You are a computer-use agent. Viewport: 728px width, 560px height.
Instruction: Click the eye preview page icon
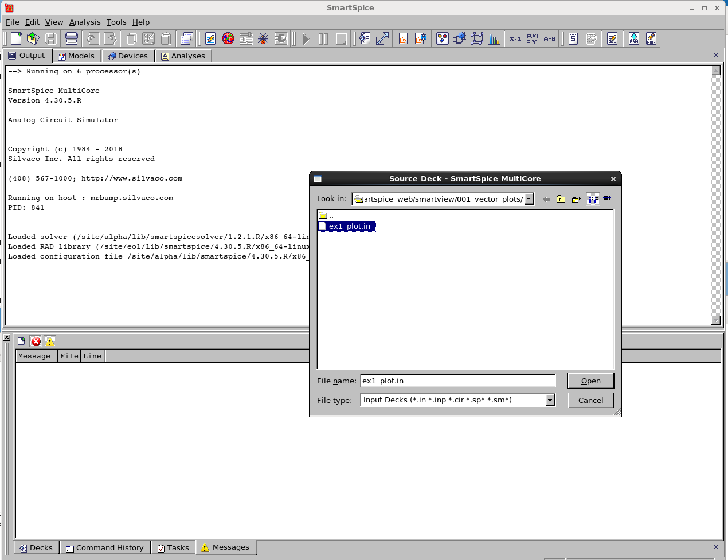click(365, 38)
